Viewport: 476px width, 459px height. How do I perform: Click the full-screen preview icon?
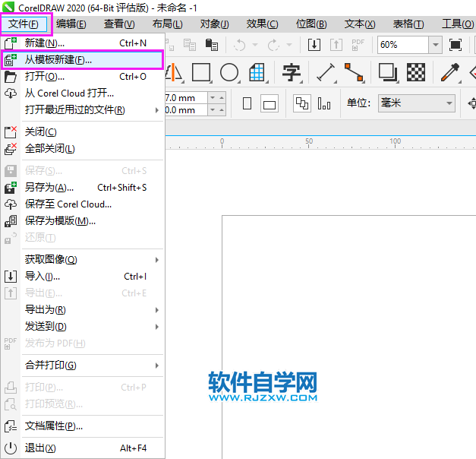[x=456, y=45]
